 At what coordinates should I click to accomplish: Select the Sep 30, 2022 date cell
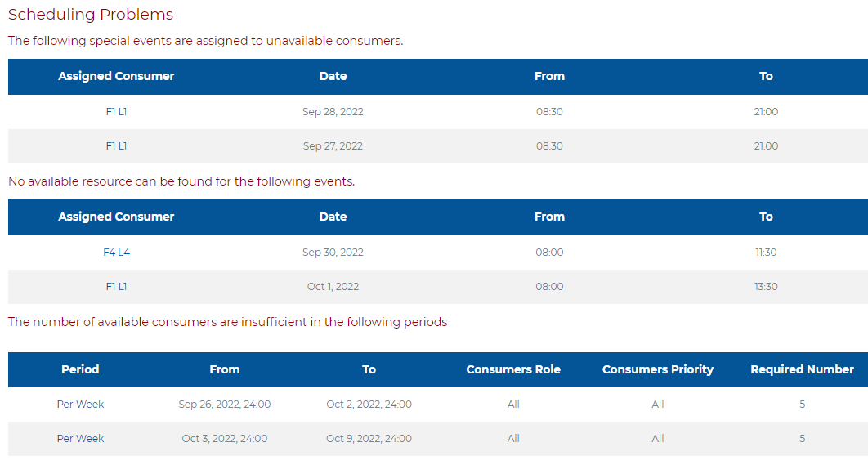coord(333,253)
